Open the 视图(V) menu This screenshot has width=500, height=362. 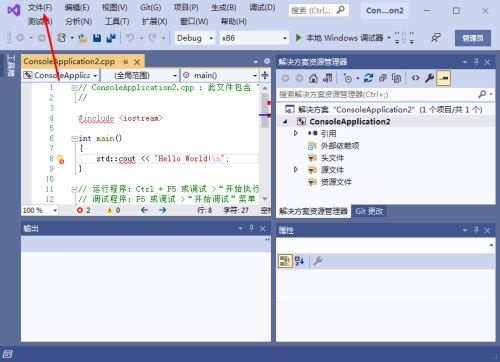114,8
